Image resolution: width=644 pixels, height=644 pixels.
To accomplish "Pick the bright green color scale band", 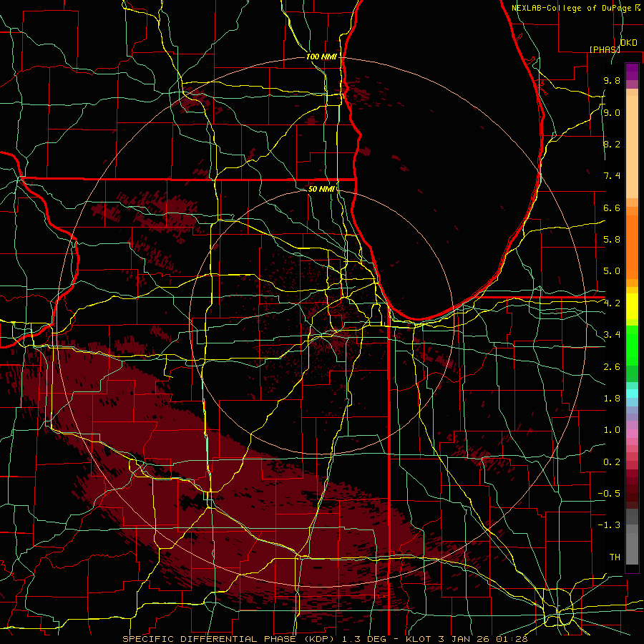I will click(x=632, y=347).
